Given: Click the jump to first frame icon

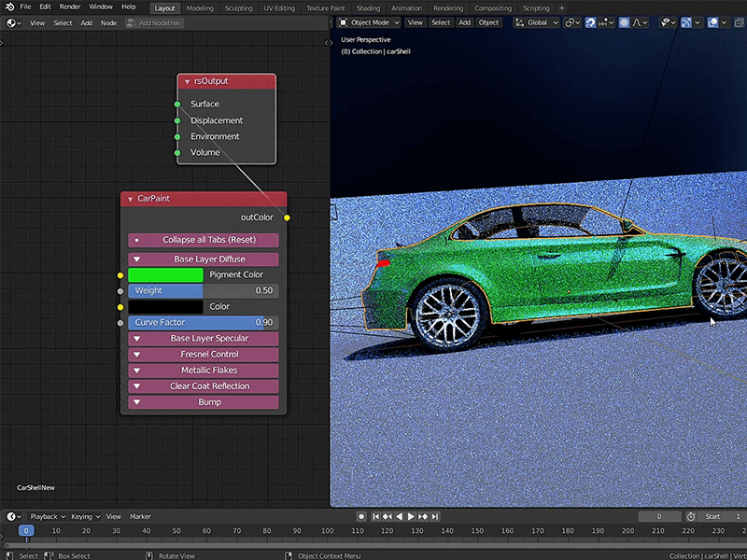Looking at the screenshot, I should (376, 516).
